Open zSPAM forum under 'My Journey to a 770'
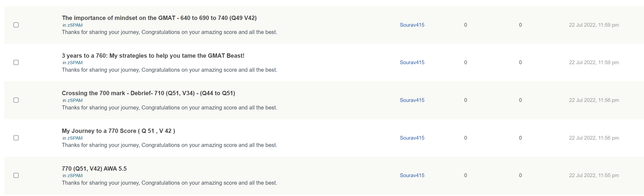The height and width of the screenshot is (196, 644). (x=75, y=138)
